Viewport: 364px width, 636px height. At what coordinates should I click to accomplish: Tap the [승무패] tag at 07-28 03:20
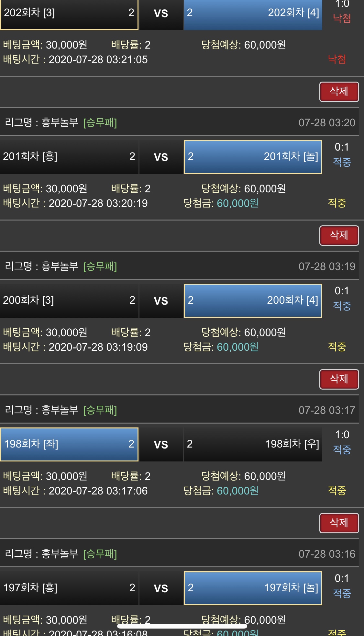coord(100,123)
